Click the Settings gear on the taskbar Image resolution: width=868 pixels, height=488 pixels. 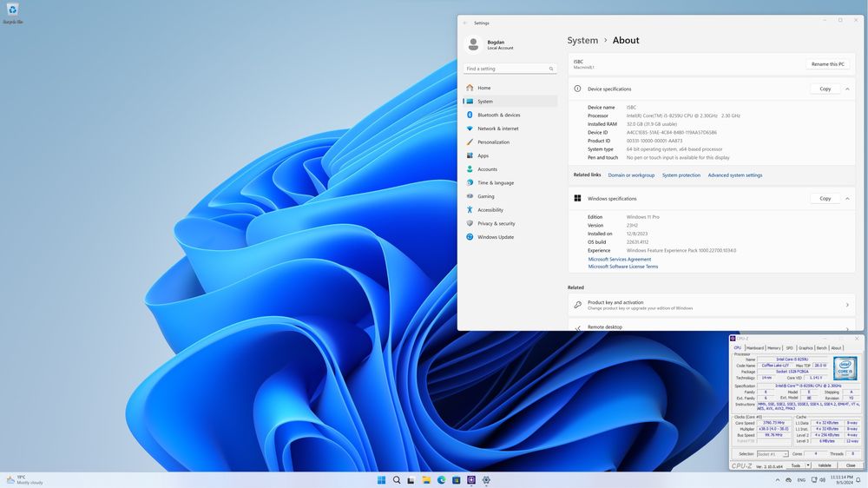click(x=486, y=479)
